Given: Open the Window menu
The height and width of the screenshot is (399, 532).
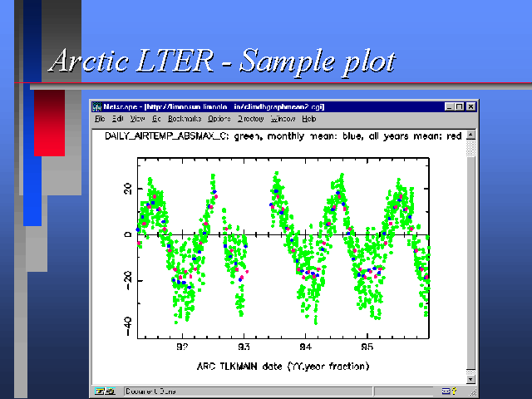Looking at the screenshot, I should click(283, 119).
